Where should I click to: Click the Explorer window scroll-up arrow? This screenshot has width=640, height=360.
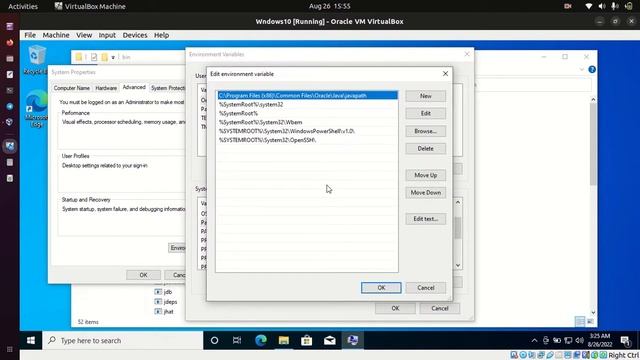[x=593, y=100]
